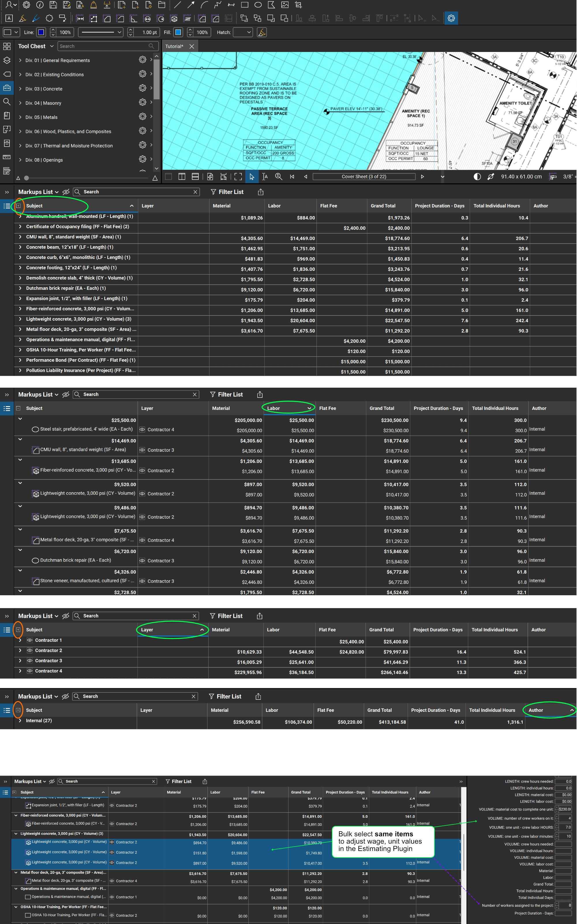This screenshot has width=577, height=924.
Task: Open the Fill color swatch
Action: coord(178,32)
